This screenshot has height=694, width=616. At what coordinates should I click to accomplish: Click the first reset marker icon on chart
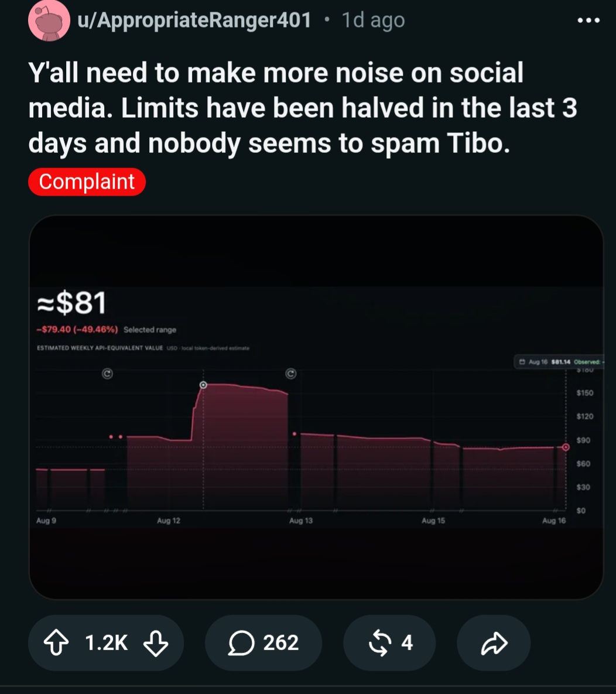[107, 374]
